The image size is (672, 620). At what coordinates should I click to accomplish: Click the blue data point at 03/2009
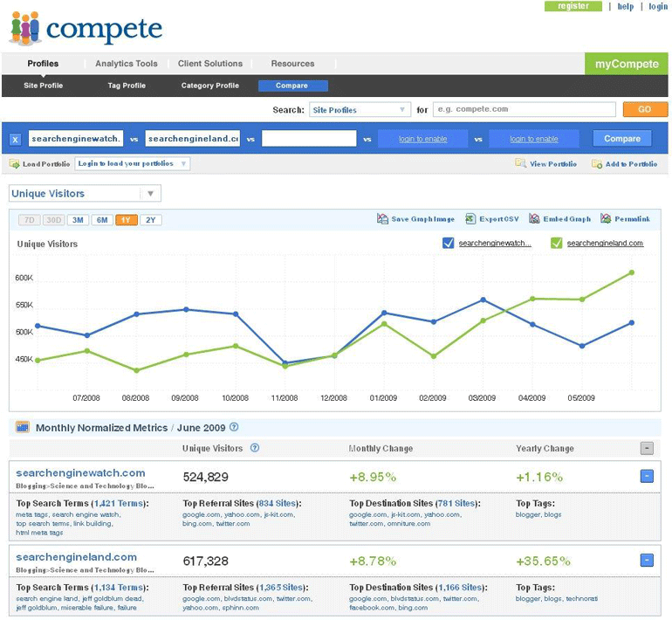coord(483,300)
